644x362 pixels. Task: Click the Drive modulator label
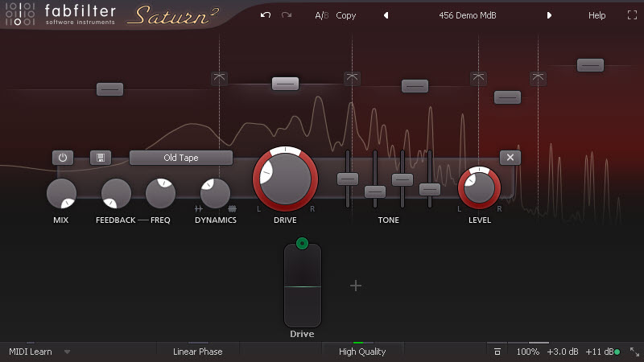tap(303, 334)
